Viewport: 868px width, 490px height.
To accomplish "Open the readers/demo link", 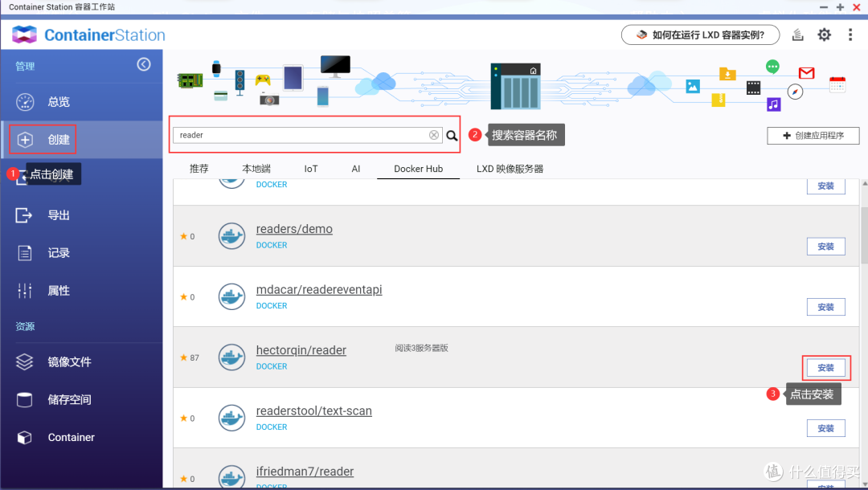I will click(x=294, y=229).
